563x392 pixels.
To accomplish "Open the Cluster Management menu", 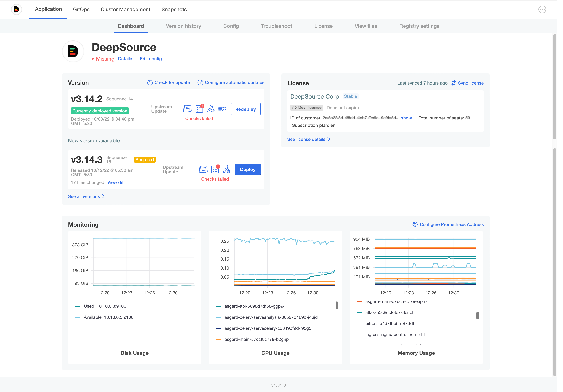I will click(125, 10).
